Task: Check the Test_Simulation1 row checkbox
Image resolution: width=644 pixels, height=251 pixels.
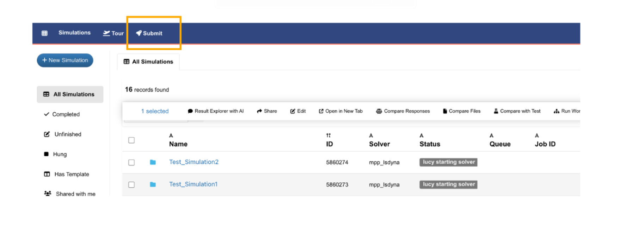Action: point(131,184)
